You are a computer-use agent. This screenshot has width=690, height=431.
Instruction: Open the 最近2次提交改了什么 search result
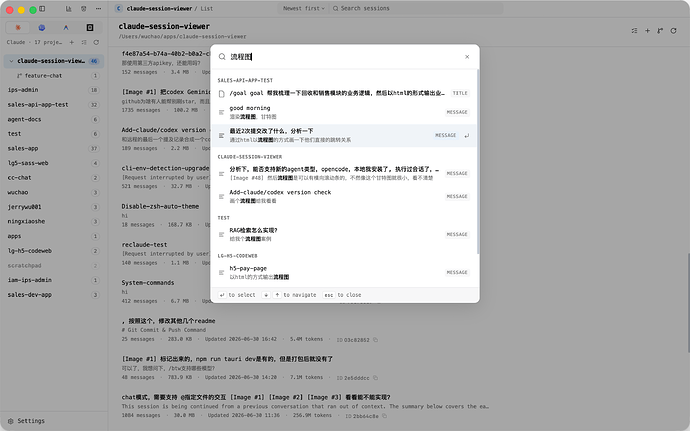[x=344, y=135]
